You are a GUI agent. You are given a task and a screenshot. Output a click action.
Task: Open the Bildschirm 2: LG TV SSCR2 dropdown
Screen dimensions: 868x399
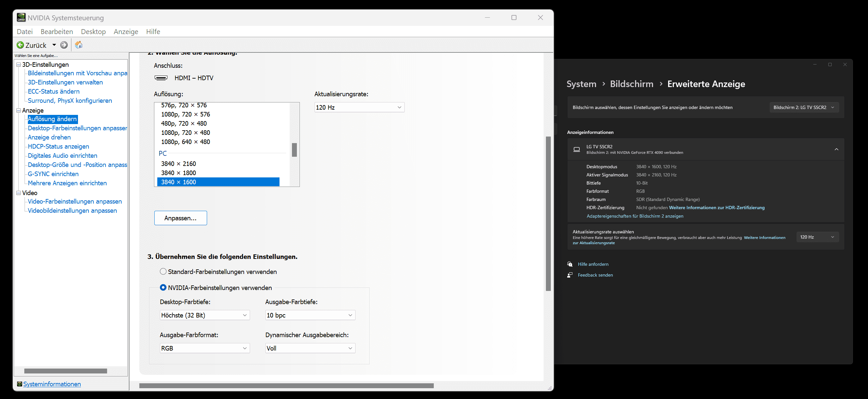(x=804, y=107)
